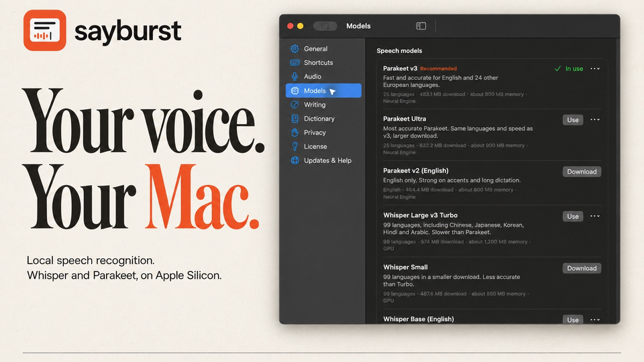Viewport: 644px width, 362px height.
Task: Click the greyed-out titlebar pill button
Action: point(325,26)
